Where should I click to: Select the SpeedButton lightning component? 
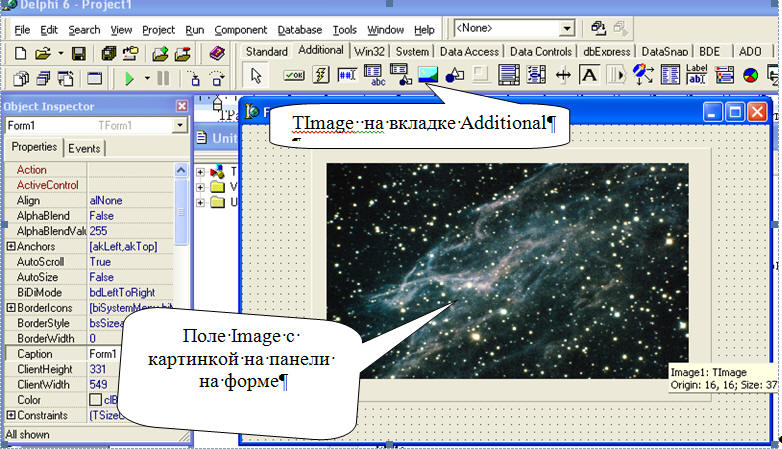pyautogui.click(x=321, y=75)
